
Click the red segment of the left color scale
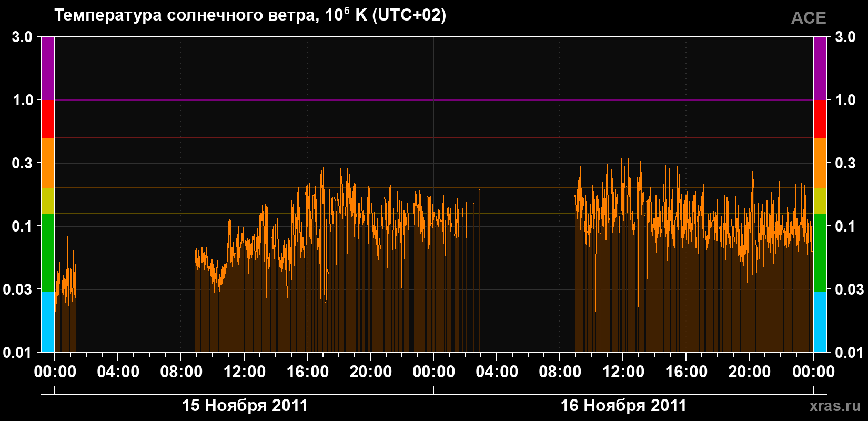tap(48, 119)
